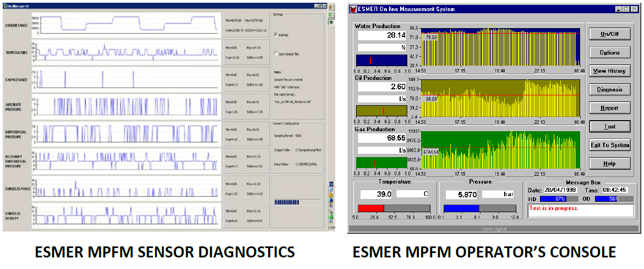Click the TEMPERATURE Min/Max statistics panel
The image size is (644, 269).
tap(246, 51)
